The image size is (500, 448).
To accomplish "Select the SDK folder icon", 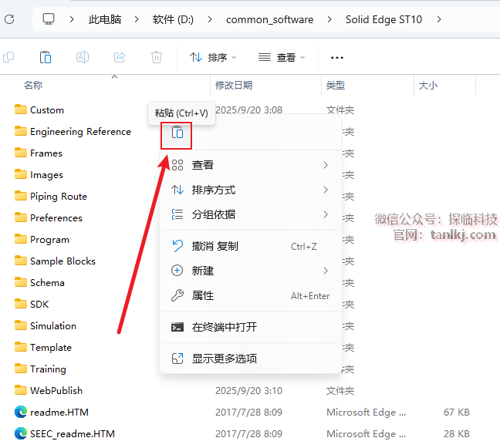I will tap(21, 304).
